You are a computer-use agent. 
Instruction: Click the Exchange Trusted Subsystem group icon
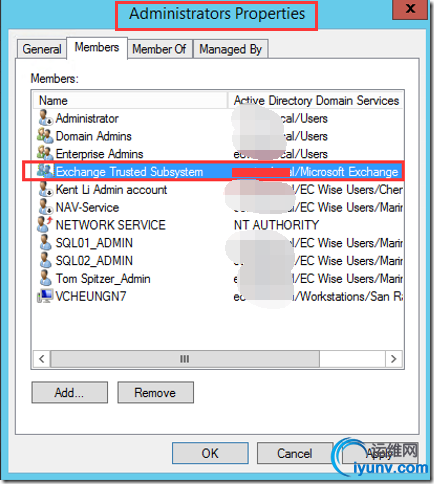coord(45,171)
